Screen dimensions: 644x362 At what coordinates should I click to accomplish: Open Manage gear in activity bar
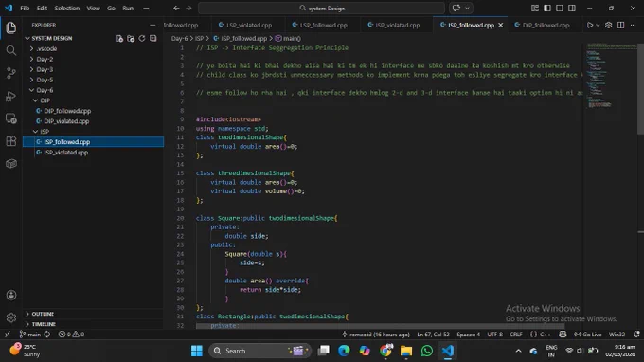[11, 317]
